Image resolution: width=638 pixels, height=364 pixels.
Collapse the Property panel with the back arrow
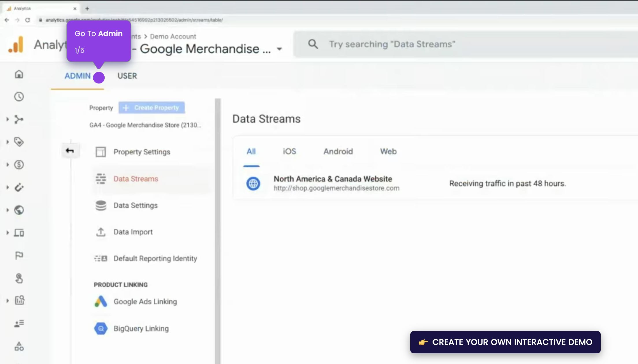[71, 150]
